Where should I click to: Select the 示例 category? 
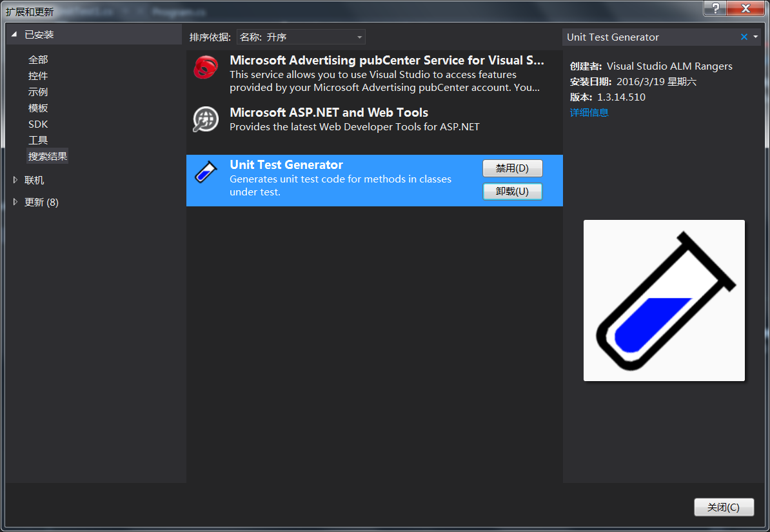pos(38,92)
